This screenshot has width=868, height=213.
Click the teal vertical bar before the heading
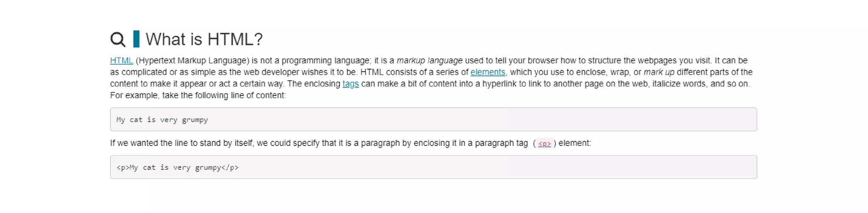point(136,39)
